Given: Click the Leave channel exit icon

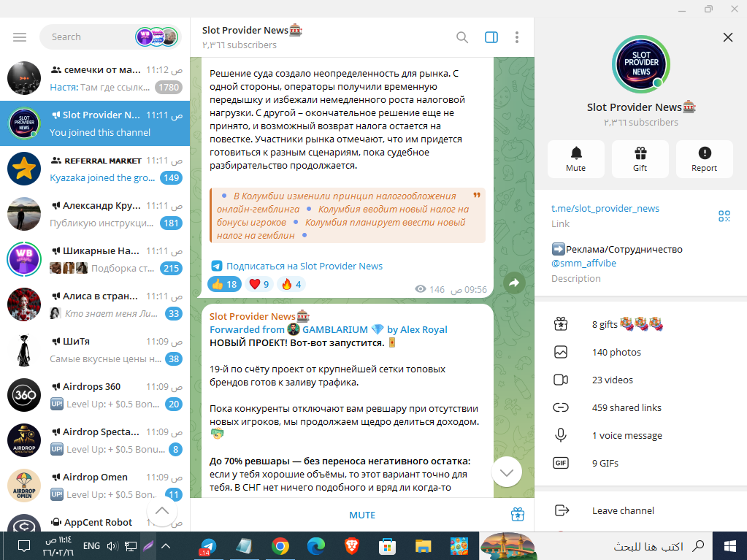Looking at the screenshot, I should coord(562,510).
